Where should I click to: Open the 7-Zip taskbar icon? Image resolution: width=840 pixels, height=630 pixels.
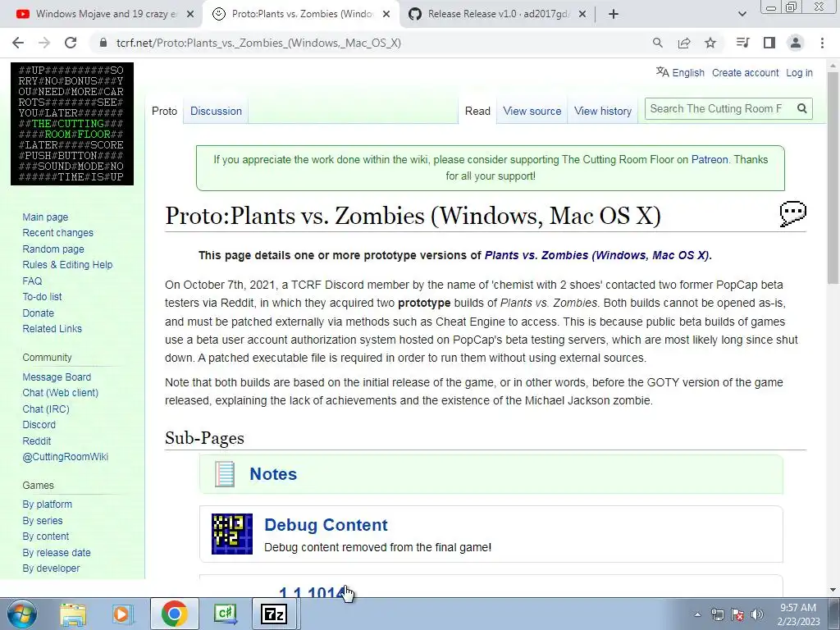[273, 614]
